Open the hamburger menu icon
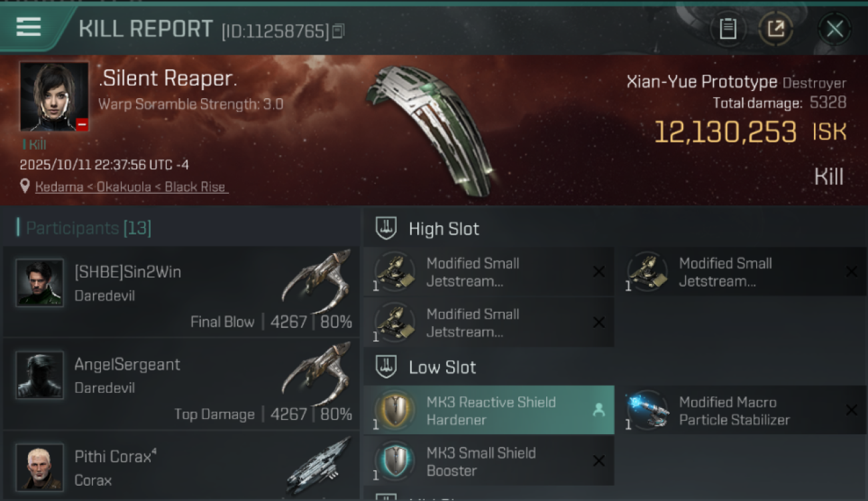 point(29,27)
